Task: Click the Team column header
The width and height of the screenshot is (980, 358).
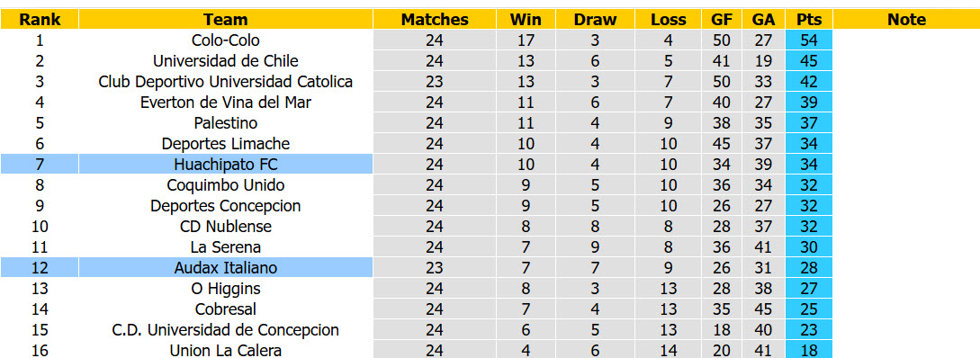Action: click(x=226, y=20)
